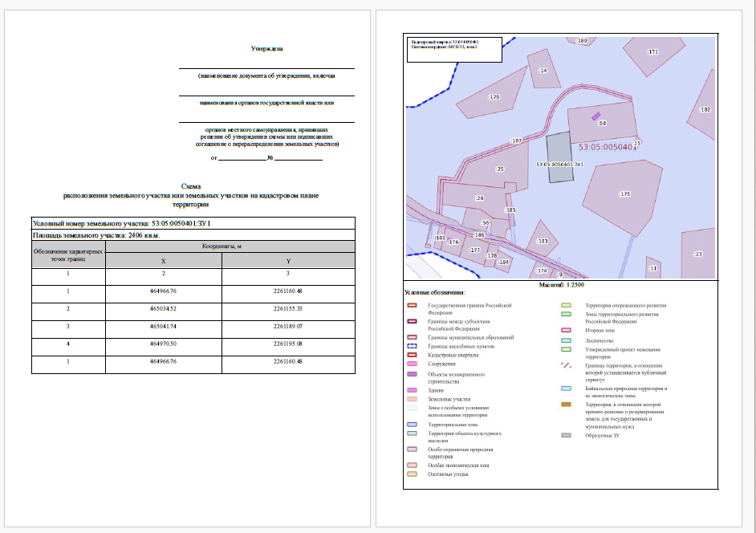This screenshot has height=533, width=756.
Task: Click the 'Здания' legend swatch
Action: 412,390
